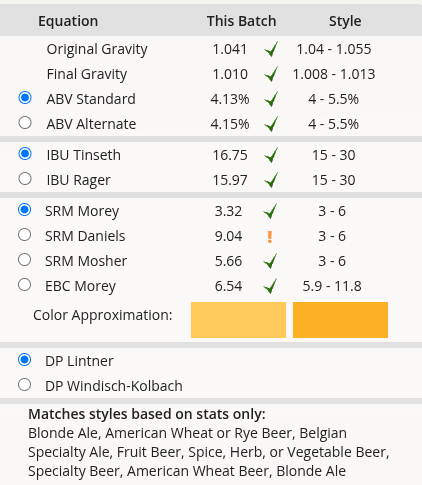The width and height of the screenshot is (422, 485).
Task: Click the ABV Standard radio button
Action: (25, 98)
